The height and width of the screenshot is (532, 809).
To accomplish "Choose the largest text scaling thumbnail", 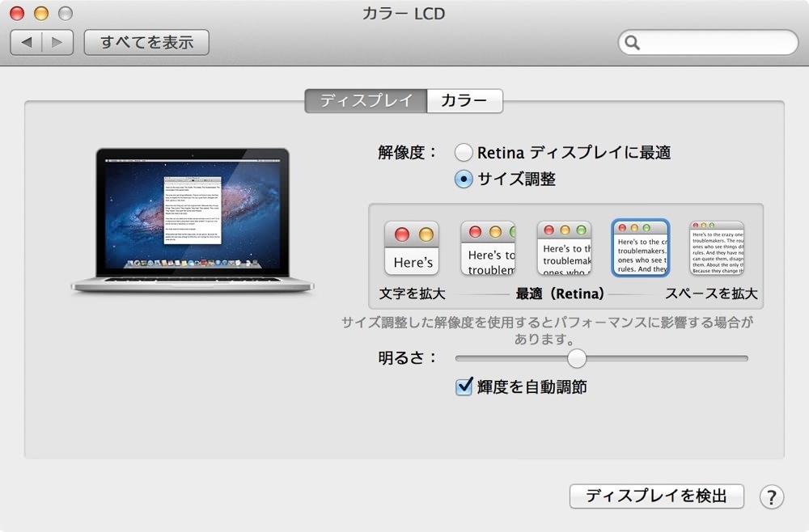I will (412, 248).
